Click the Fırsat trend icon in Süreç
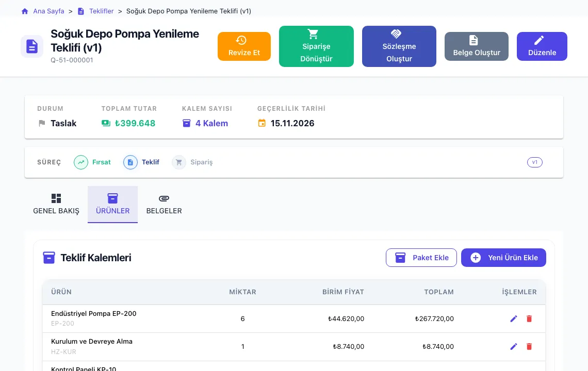 81,162
